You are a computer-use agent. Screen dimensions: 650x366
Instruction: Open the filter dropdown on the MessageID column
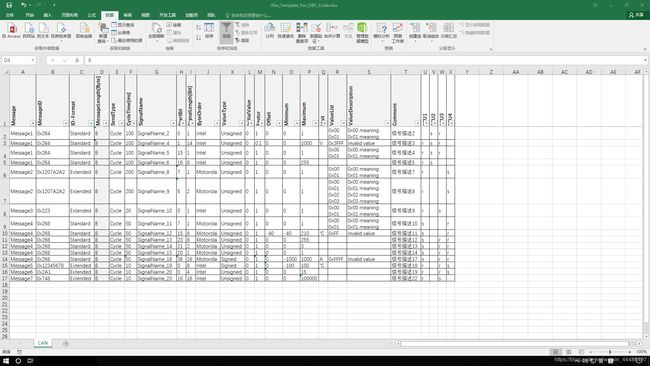click(65, 123)
